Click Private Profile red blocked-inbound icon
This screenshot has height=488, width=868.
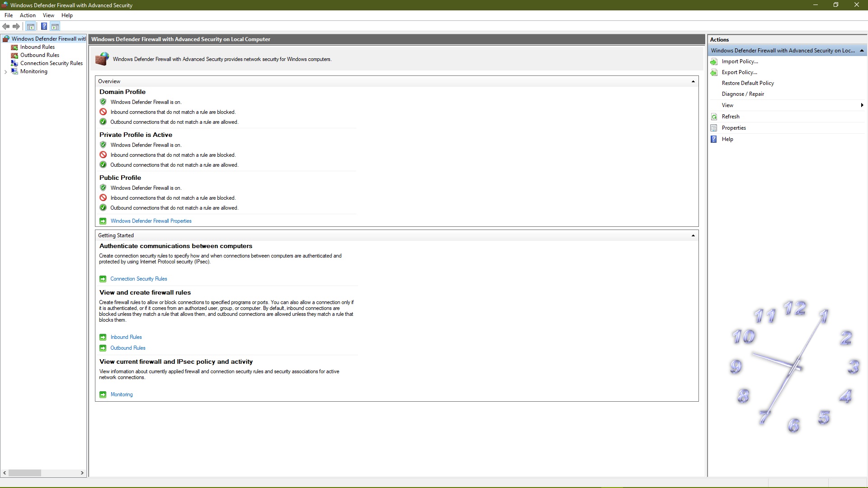(x=103, y=155)
